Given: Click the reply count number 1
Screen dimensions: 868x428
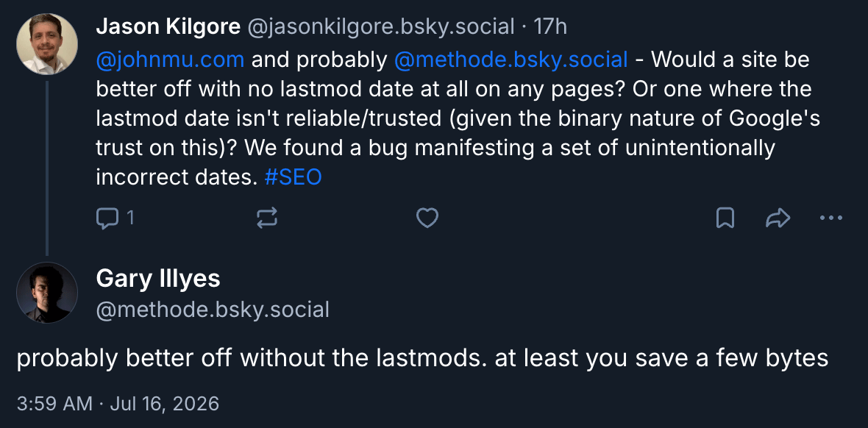Looking at the screenshot, I should [131, 218].
